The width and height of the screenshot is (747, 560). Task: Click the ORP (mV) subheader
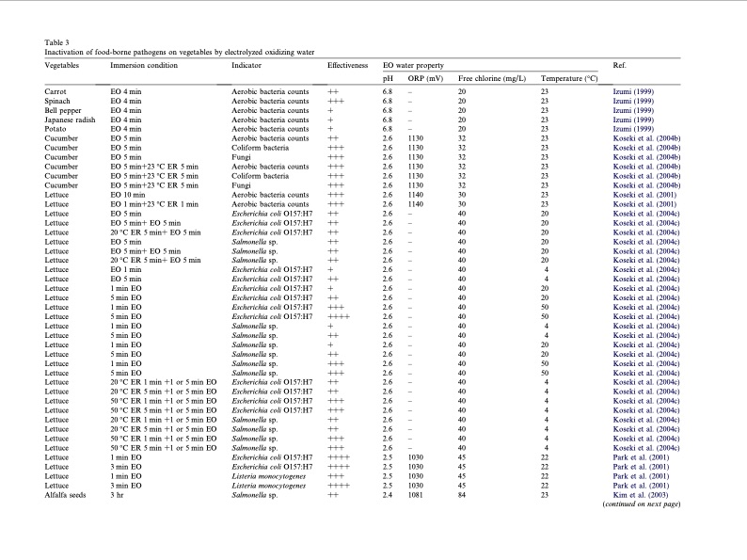point(425,78)
